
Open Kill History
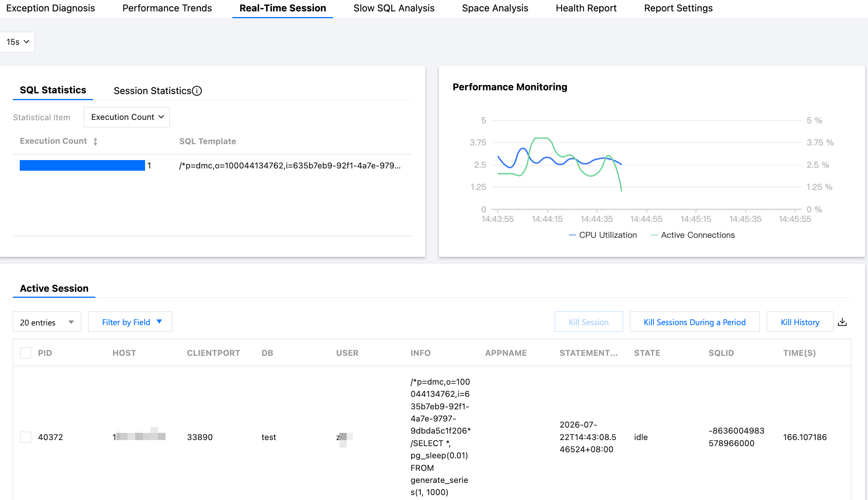point(800,322)
